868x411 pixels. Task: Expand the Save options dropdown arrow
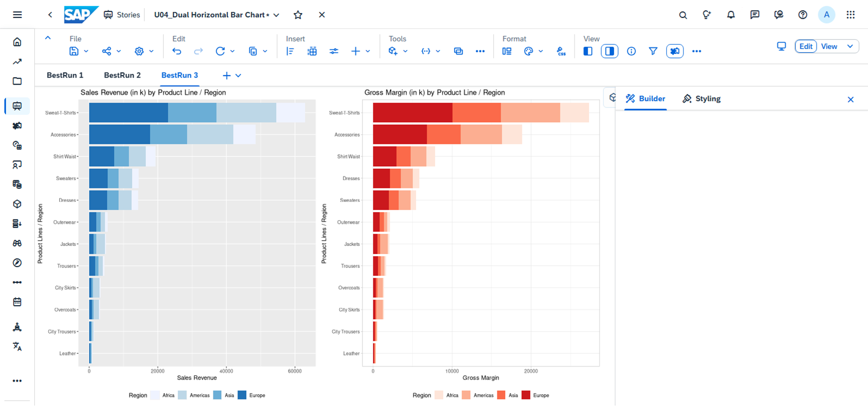pyautogui.click(x=86, y=51)
